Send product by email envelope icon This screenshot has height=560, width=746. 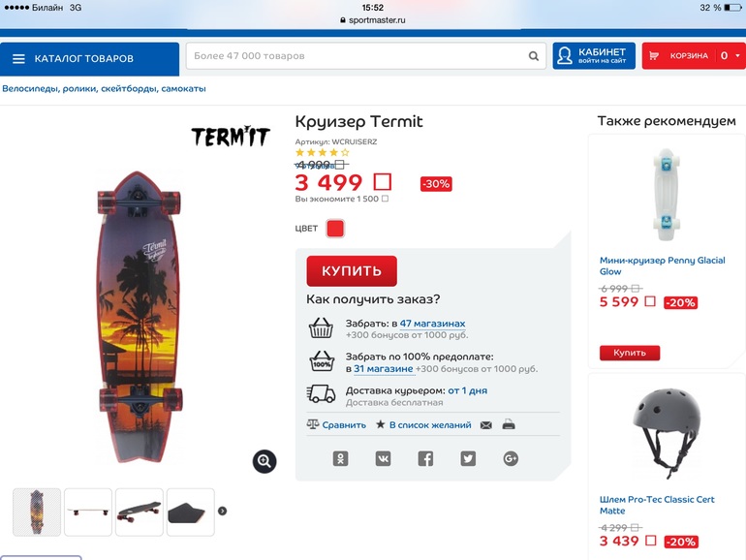click(x=485, y=425)
